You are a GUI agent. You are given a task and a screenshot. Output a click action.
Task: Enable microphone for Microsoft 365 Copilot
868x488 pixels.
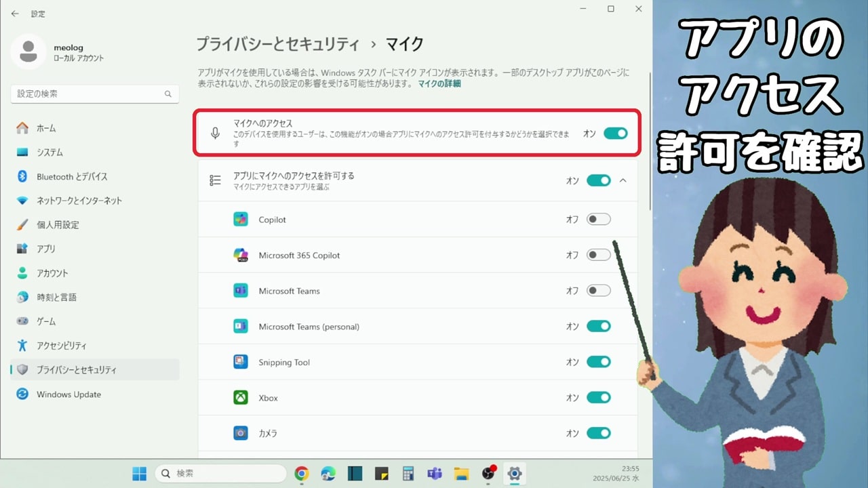(x=599, y=255)
